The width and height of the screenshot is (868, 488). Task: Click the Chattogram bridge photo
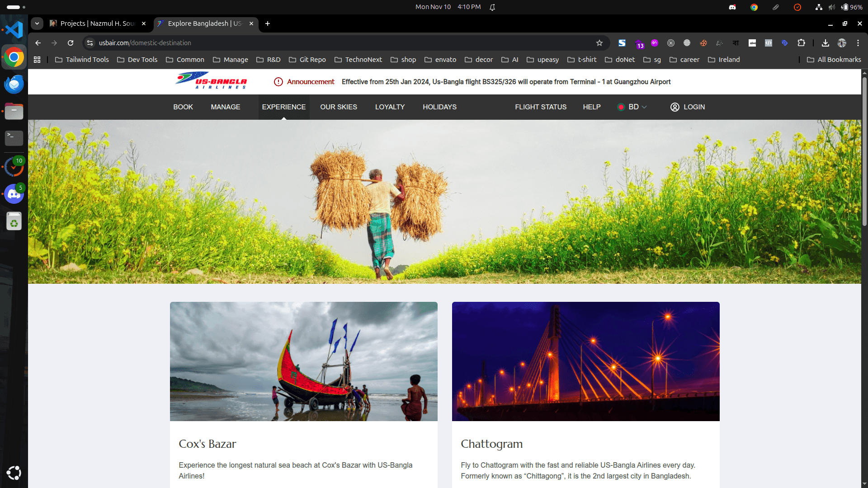585,361
